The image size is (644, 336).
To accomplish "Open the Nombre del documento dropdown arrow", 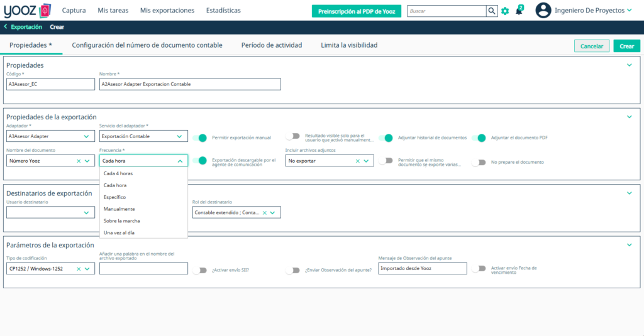I will [87, 161].
